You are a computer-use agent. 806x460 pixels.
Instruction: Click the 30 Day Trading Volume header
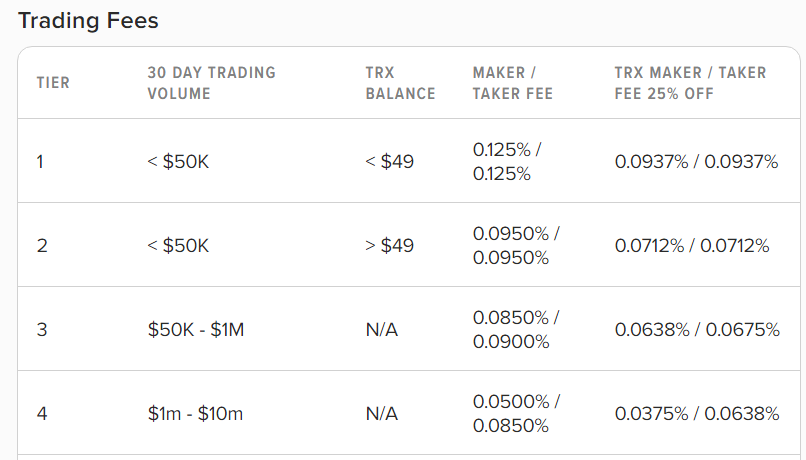(x=212, y=83)
